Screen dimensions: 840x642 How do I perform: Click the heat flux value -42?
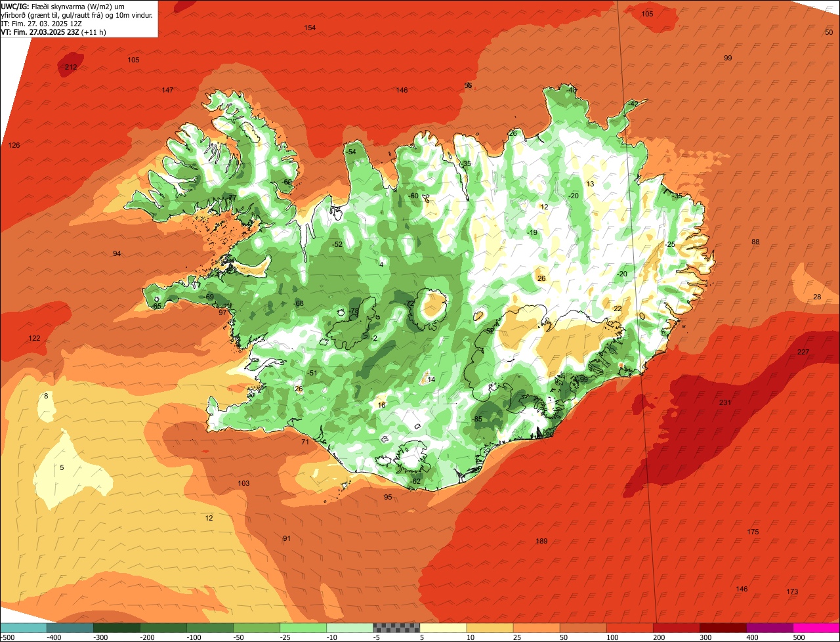(633, 104)
